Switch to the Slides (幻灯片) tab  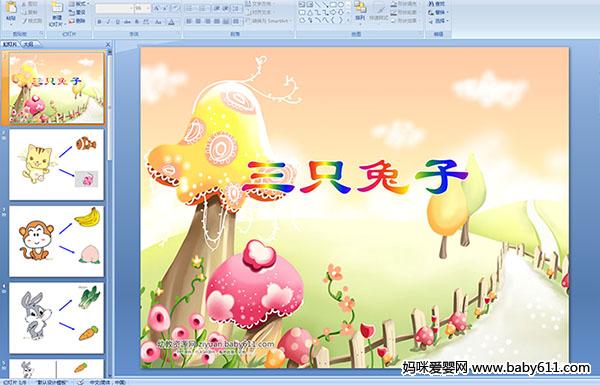coord(10,44)
